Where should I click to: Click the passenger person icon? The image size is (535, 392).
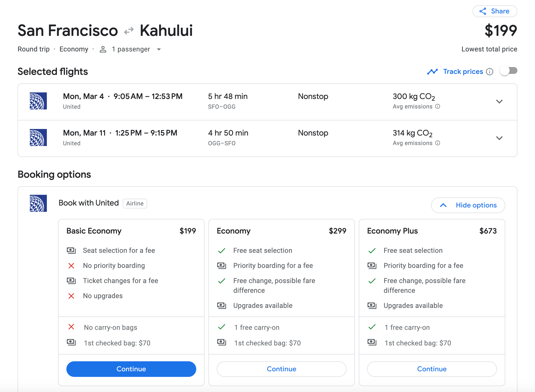tap(103, 49)
